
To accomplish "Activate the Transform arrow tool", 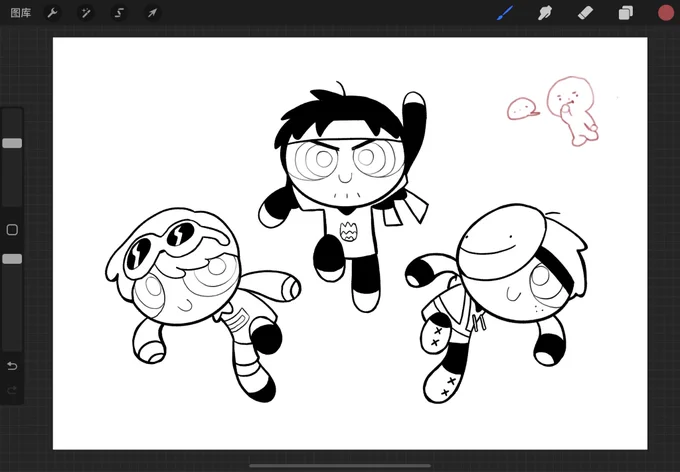I will point(152,13).
